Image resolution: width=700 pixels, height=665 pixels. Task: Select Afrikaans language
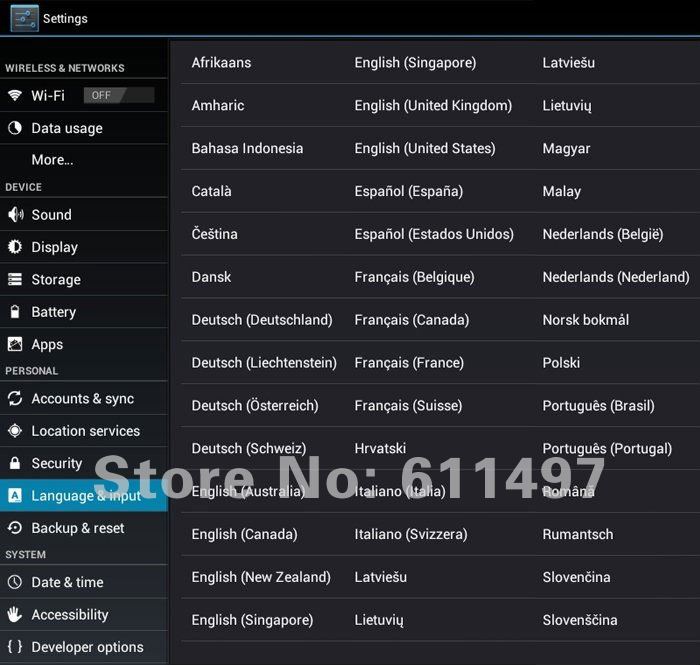(221, 63)
